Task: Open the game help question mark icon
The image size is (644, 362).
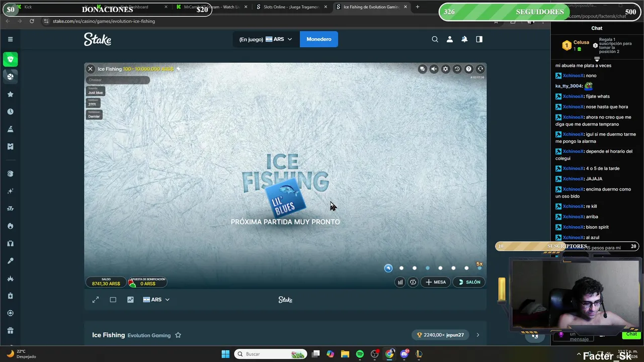Action: (x=468, y=69)
